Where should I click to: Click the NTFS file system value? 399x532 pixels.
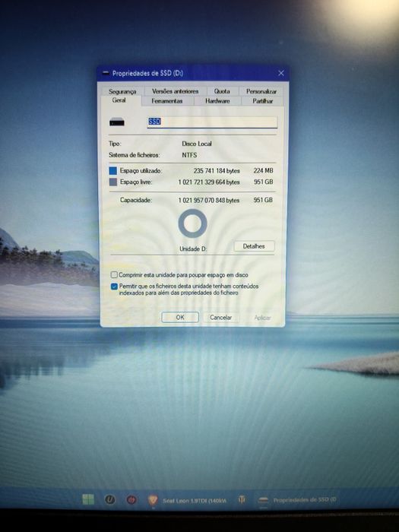click(x=189, y=155)
